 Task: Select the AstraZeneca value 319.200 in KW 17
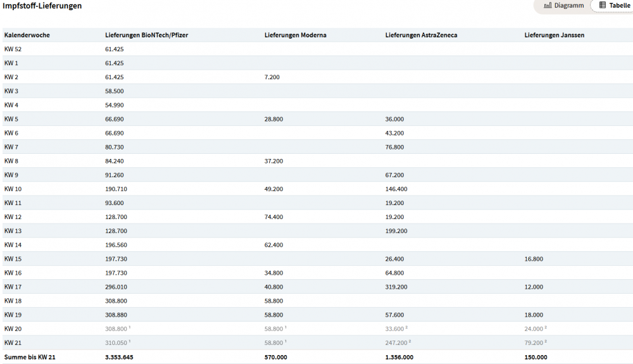[x=396, y=287]
